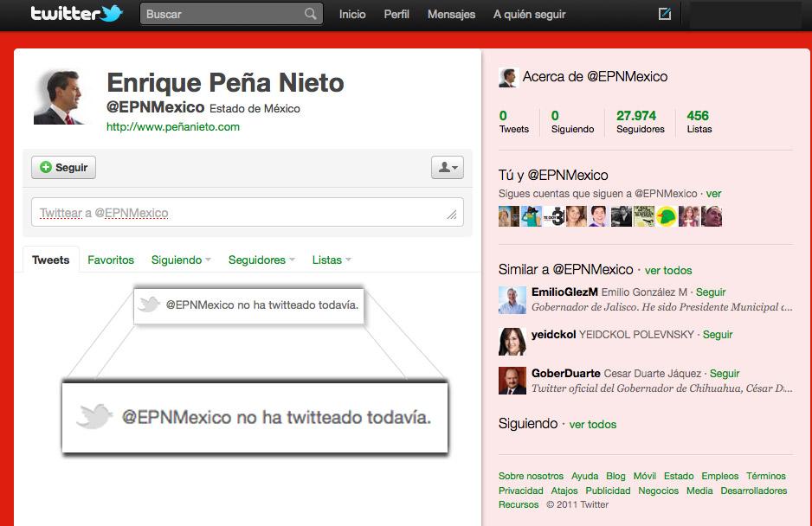
Task: Click yeidckol's avatar
Action: [512, 342]
